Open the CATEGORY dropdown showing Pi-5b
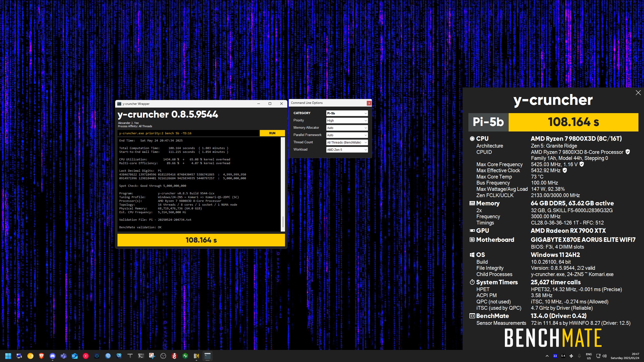Screen dimensions: 644x362 (x=347, y=113)
